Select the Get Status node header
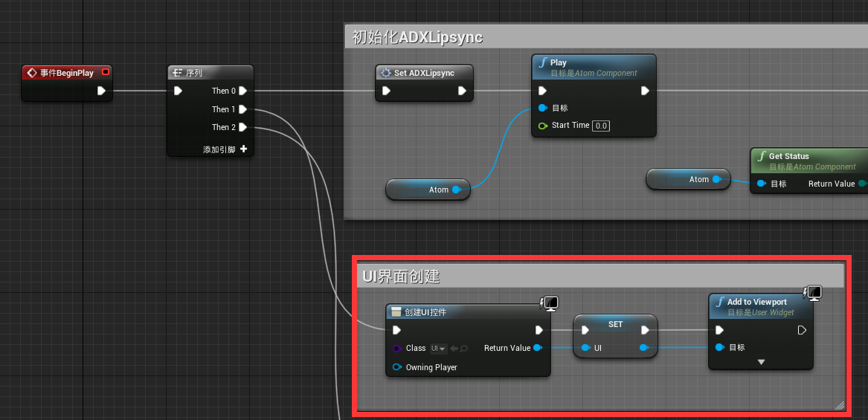This screenshot has height=420, width=868. point(809,161)
